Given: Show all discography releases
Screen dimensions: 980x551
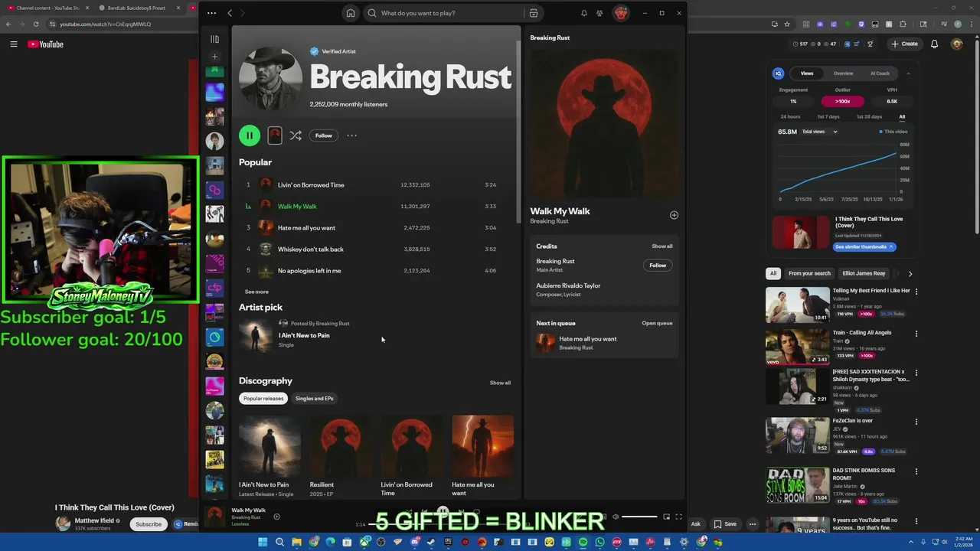Looking at the screenshot, I should [500, 383].
